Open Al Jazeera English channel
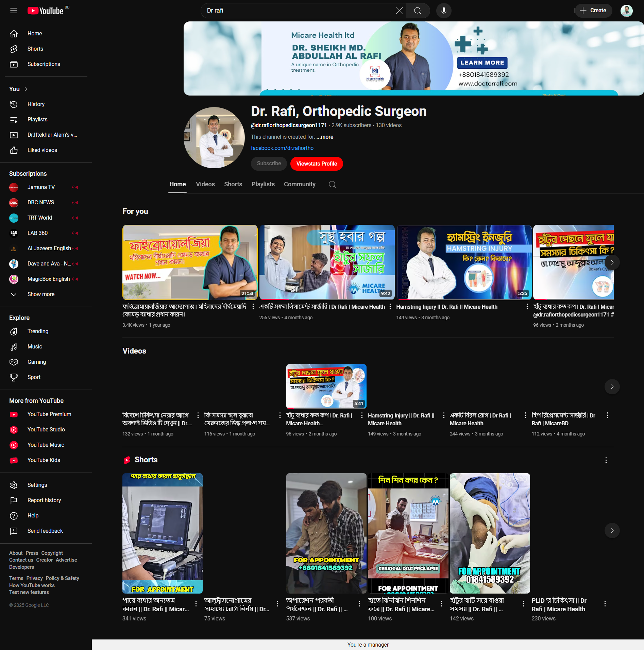The width and height of the screenshot is (644, 650). 46,249
